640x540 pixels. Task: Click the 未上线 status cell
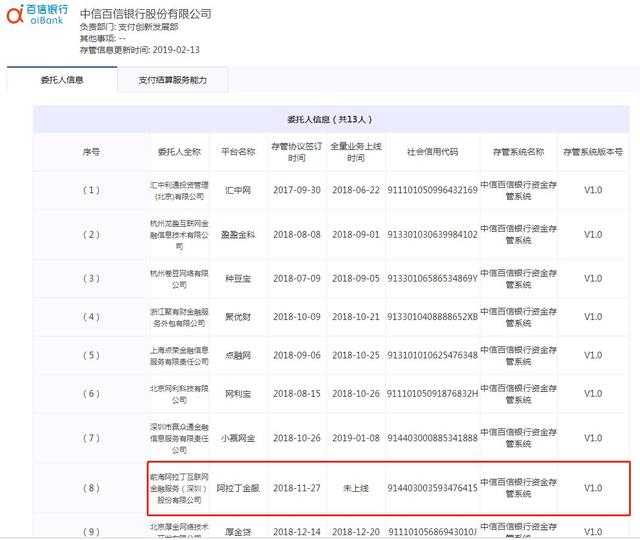356,488
